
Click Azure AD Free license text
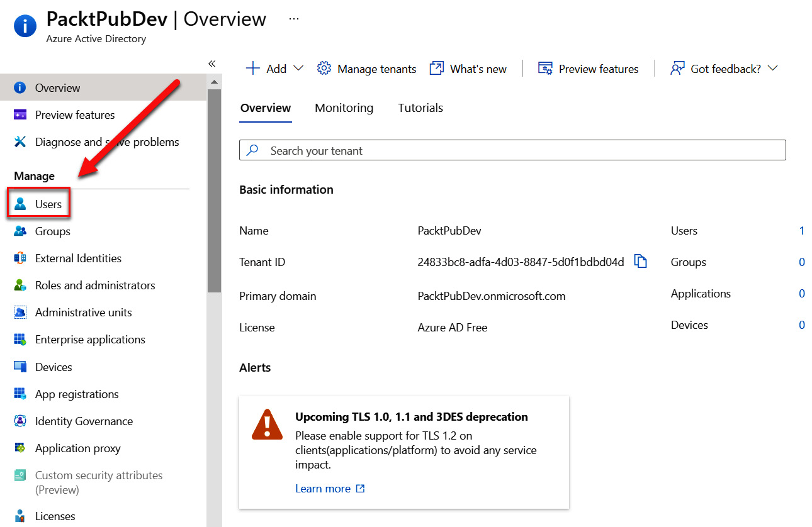[453, 328]
